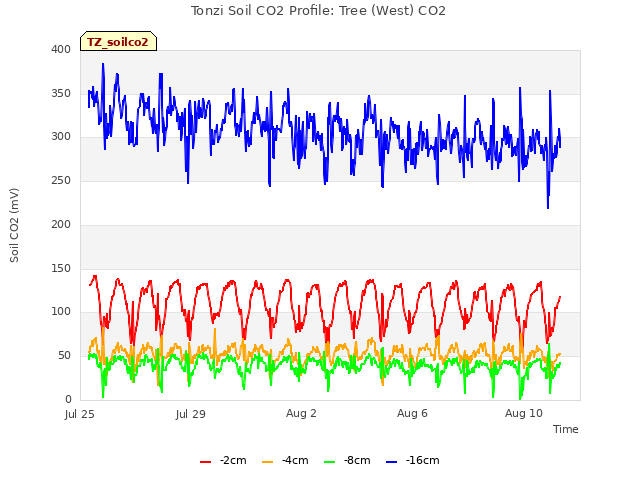Click the blue -16cm legend line swatch
This screenshot has height=480, width=640.
391,462
